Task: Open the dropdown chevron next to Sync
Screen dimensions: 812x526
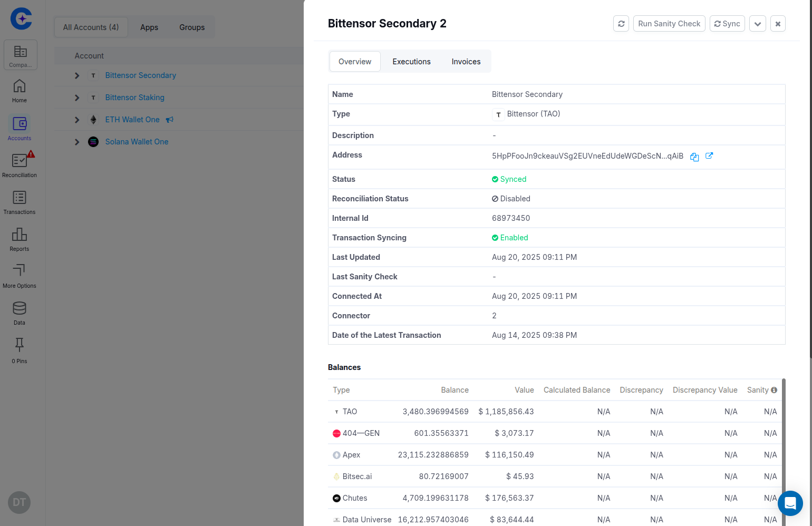Action: pyautogui.click(x=758, y=24)
